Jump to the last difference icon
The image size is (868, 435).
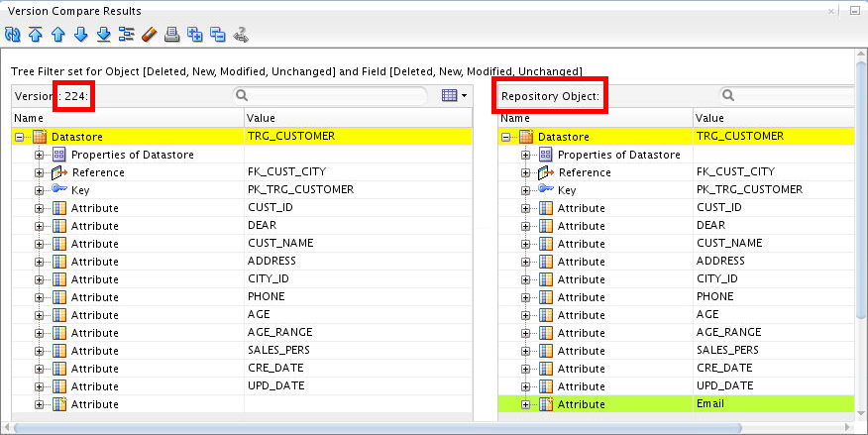103,35
